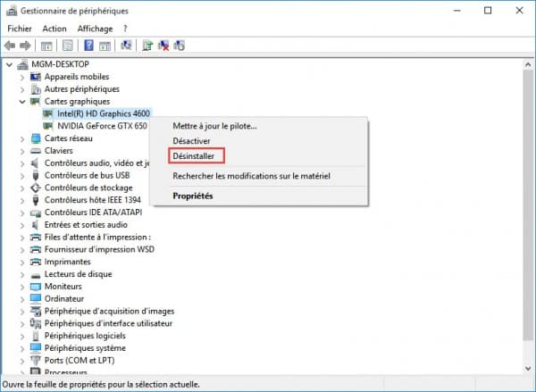Choose Rechercher les modifications sur le matériel
Screen dimensions: 536x392
pos(259,176)
